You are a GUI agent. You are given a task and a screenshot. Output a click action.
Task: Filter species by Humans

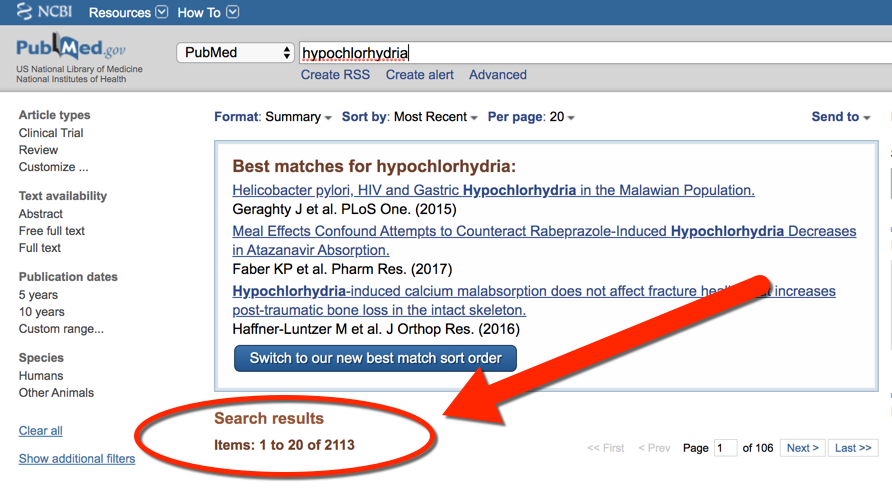41,376
